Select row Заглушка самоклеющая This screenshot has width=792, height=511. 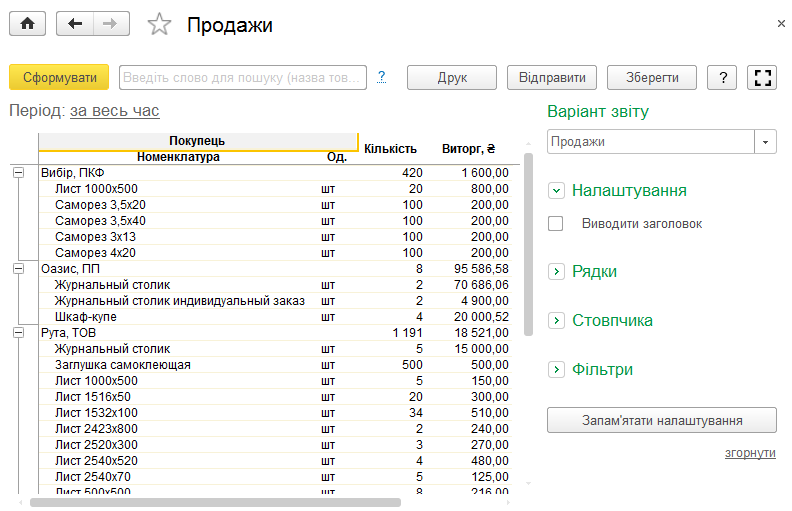275,365
